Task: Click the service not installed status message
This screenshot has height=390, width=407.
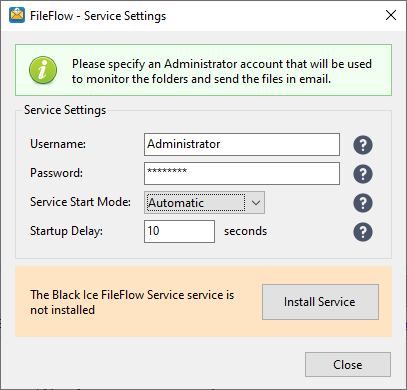Action: point(132,302)
